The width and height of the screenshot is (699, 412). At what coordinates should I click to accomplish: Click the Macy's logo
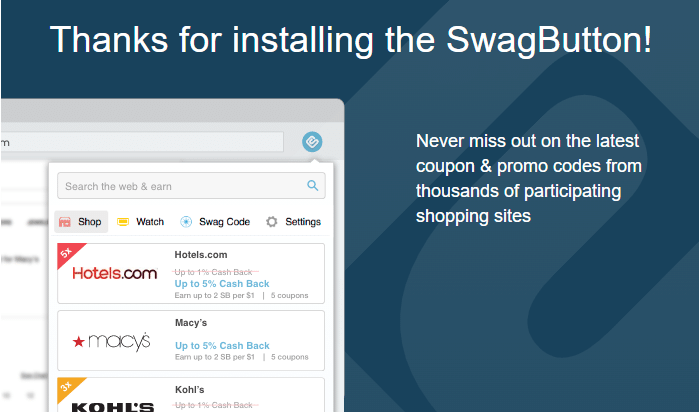(x=111, y=342)
